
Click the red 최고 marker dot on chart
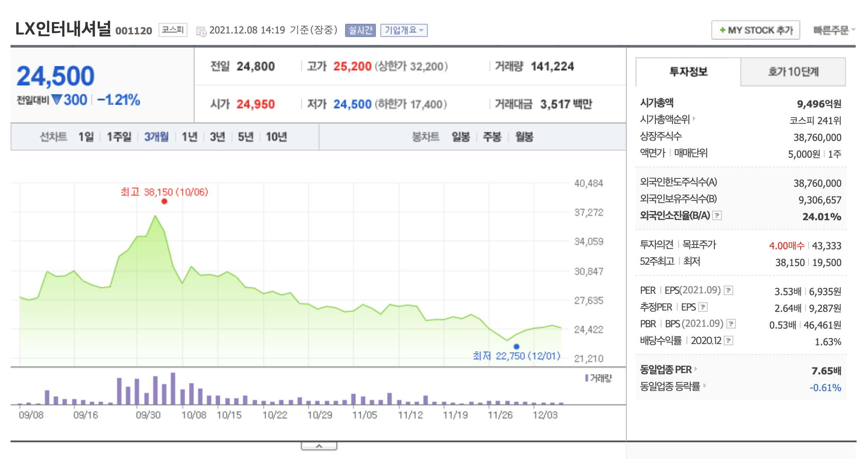pos(164,201)
